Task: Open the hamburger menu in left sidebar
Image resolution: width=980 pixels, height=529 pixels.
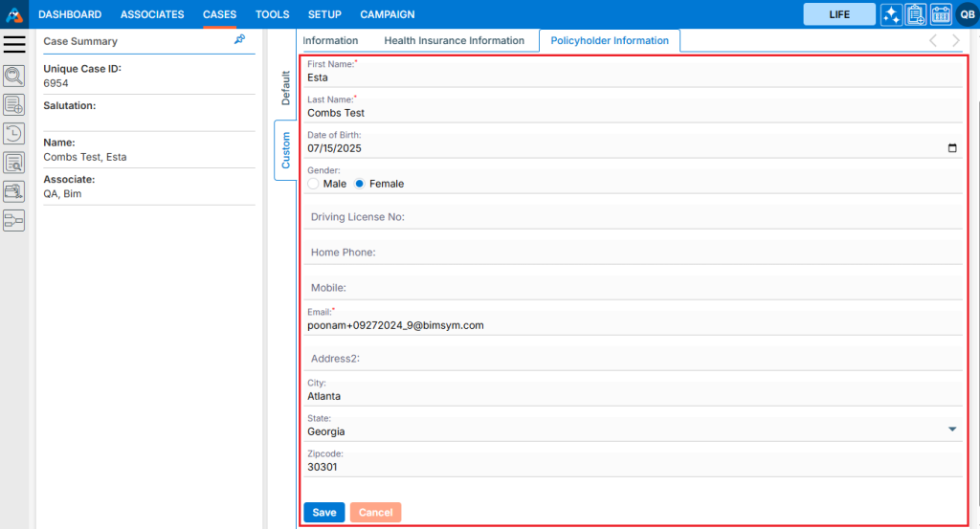Action: (14, 44)
